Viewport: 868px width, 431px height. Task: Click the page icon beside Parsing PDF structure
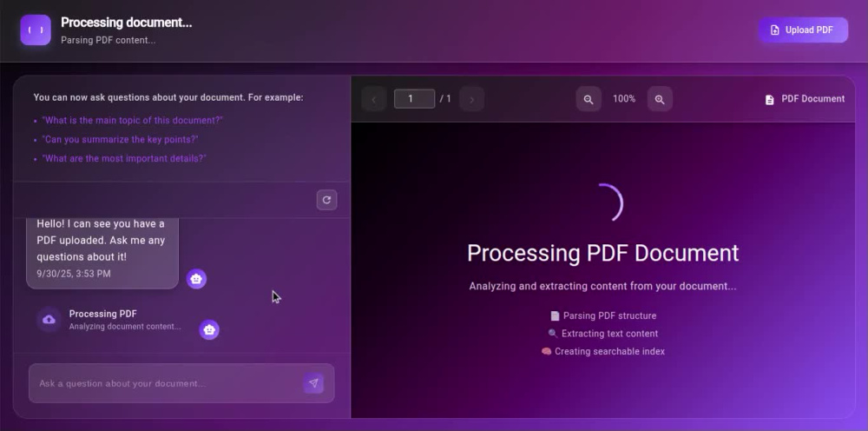pyautogui.click(x=555, y=315)
